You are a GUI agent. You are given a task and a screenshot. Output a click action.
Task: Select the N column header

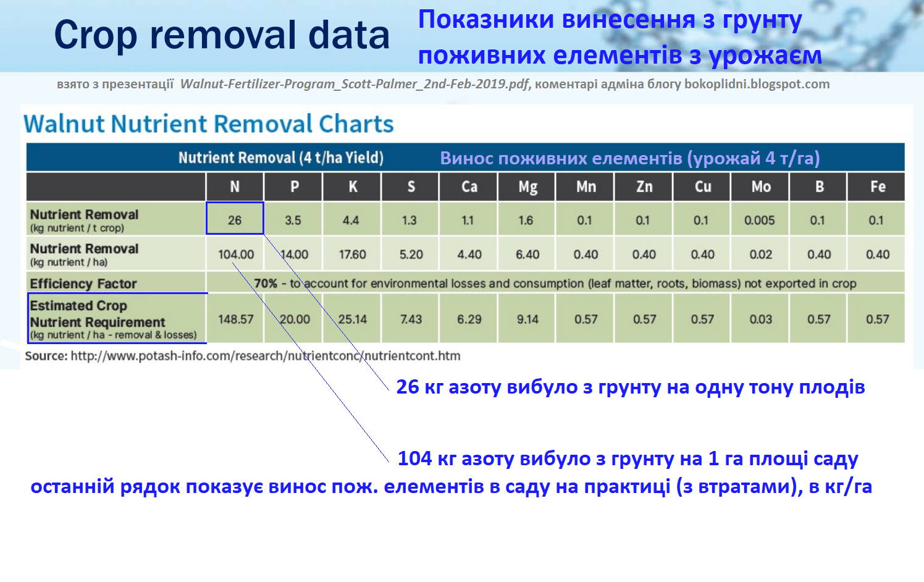235,187
